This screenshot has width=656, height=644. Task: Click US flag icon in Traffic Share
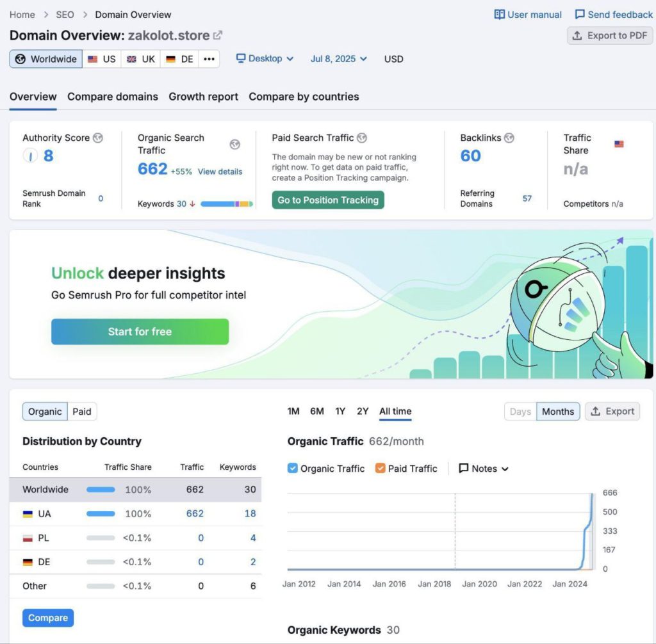(619, 144)
